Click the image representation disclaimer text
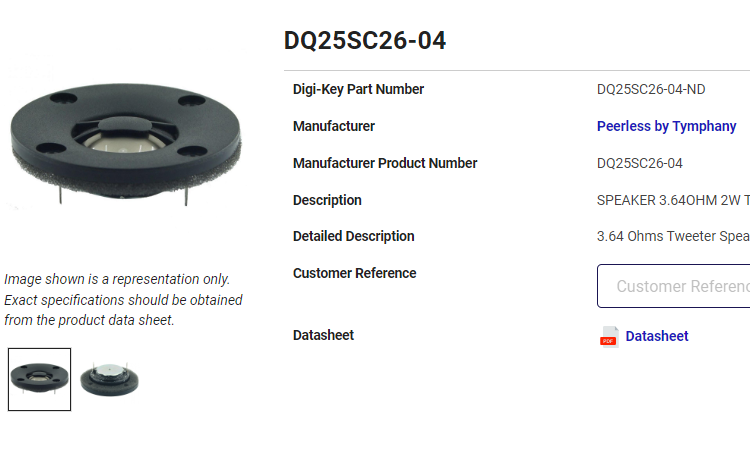The width and height of the screenshot is (750, 468). (123, 300)
